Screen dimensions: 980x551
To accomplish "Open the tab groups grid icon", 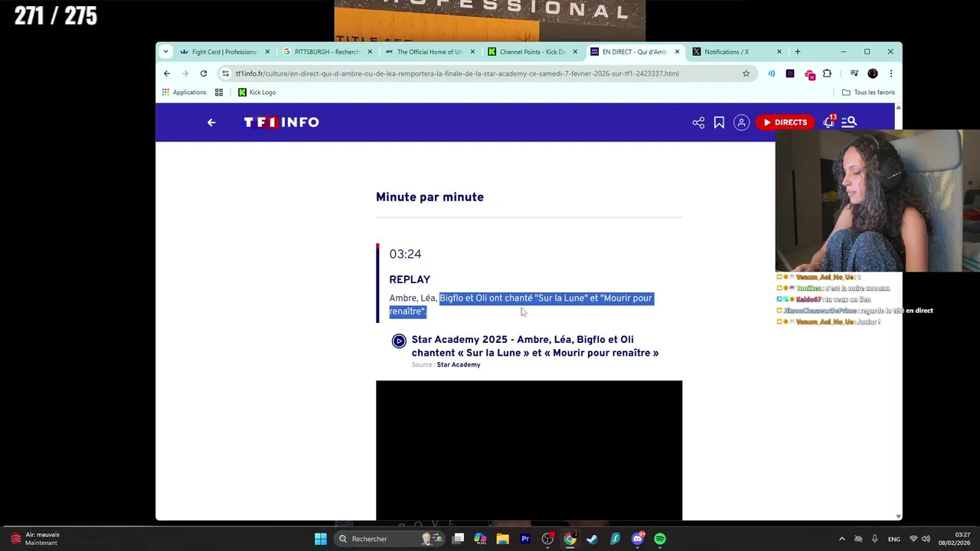I will point(219,93).
